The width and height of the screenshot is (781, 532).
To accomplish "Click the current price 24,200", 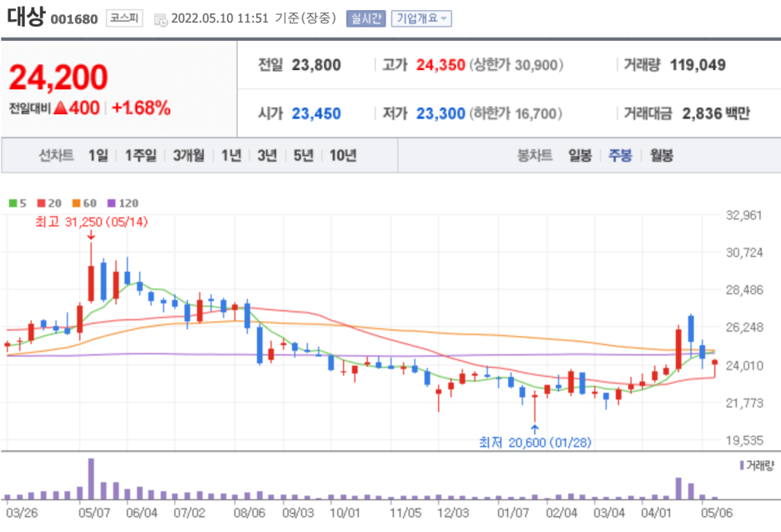I will [x=58, y=78].
